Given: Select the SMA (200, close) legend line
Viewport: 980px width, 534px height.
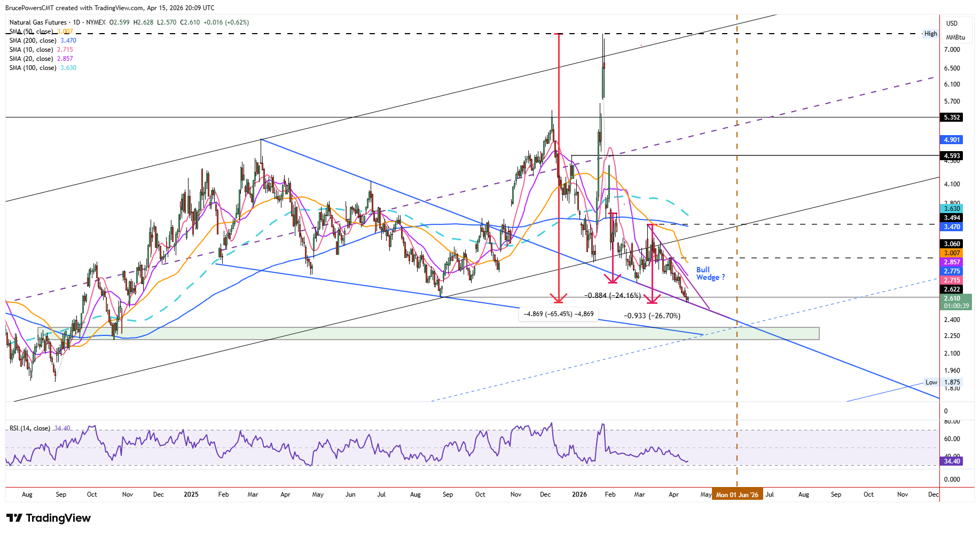Looking at the screenshot, I should click(43, 41).
